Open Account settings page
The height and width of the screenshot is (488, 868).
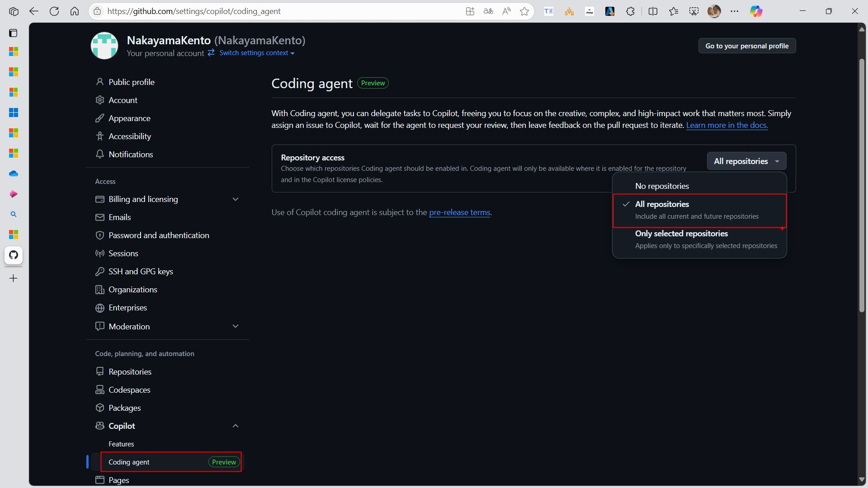tap(123, 100)
